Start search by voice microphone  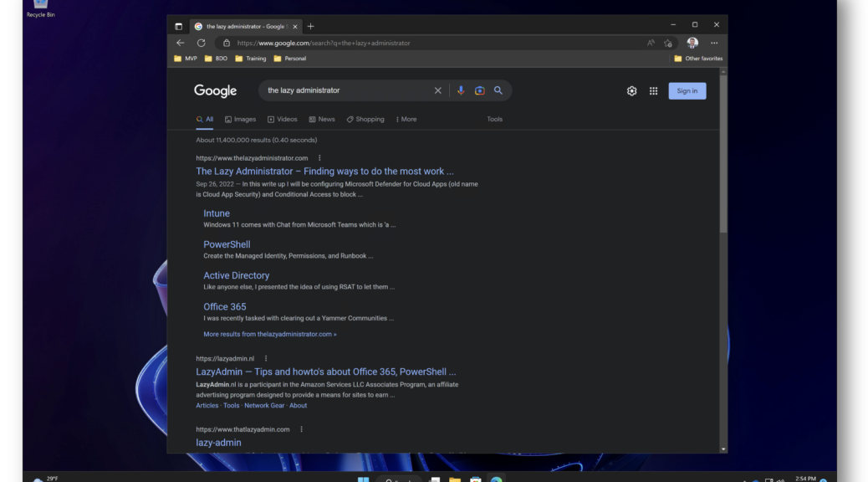coord(461,90)
